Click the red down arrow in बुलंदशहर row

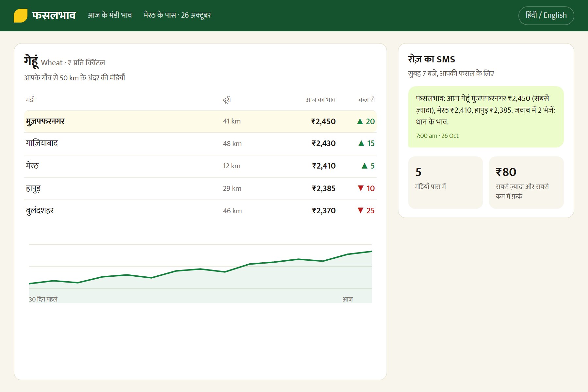[360, 210]
